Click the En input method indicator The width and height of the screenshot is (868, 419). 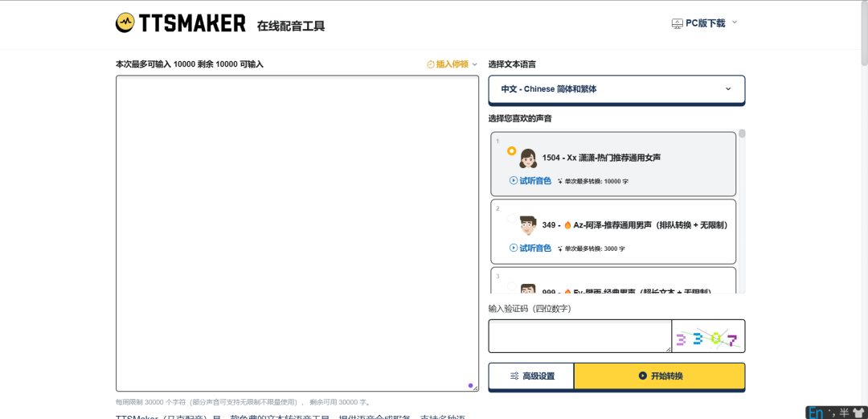coord(816,413)
